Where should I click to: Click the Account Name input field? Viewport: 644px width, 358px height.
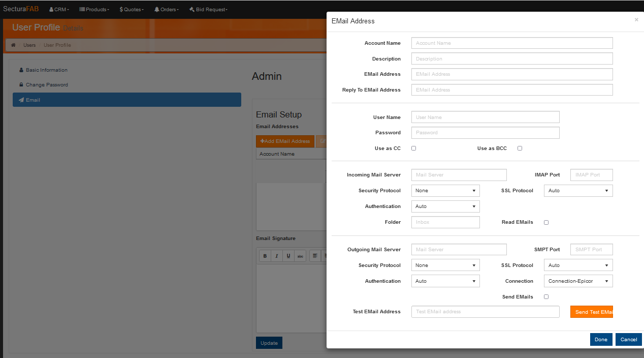[x=512, y=43]
